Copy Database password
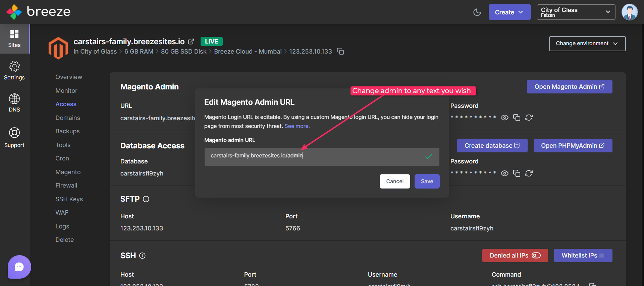The height and width of the screenshot is (286, 644). pyautogui.click(x=517, y=173)
